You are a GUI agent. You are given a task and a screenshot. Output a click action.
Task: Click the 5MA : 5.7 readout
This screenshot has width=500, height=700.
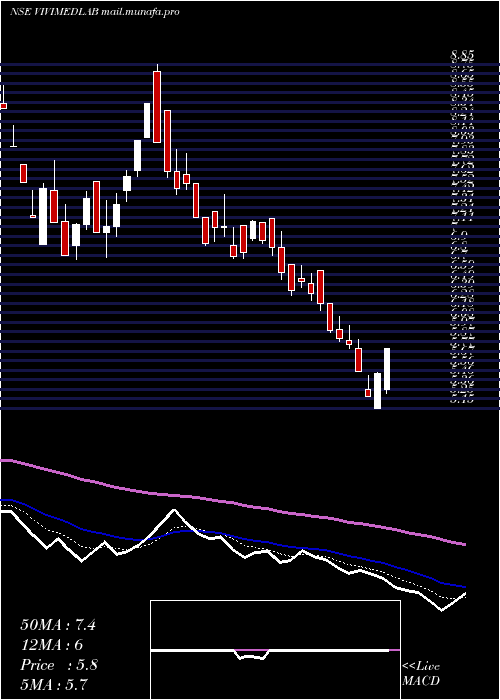(56, 685)
